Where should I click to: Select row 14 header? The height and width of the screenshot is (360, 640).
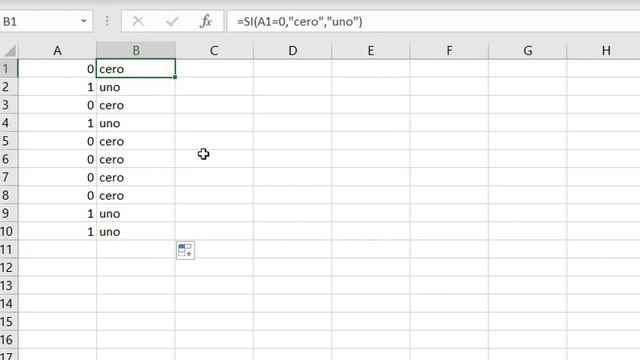click(9, 303)
